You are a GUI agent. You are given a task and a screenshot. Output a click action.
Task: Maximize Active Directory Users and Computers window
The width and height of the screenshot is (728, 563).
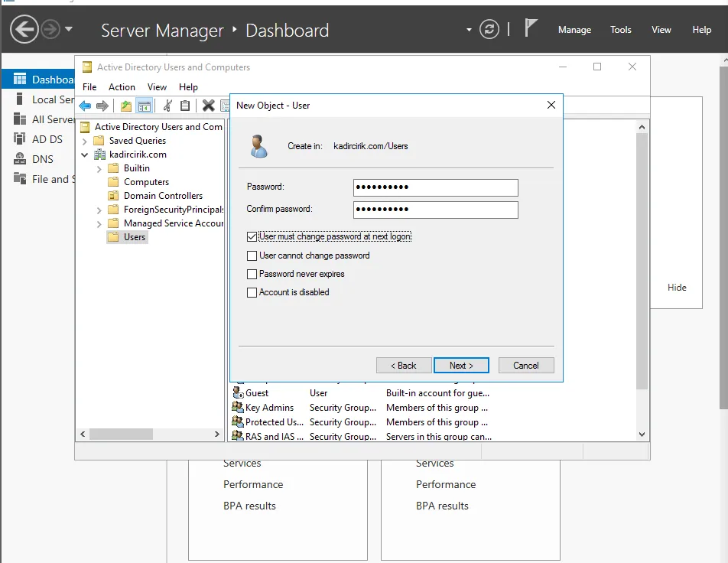(x=597, y=67)
